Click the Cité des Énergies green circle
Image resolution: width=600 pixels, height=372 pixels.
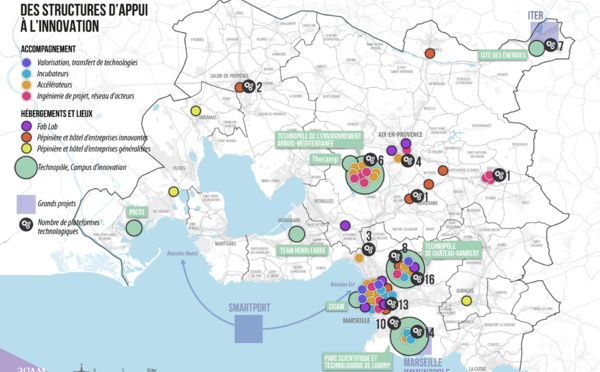(x=536, y=48)
